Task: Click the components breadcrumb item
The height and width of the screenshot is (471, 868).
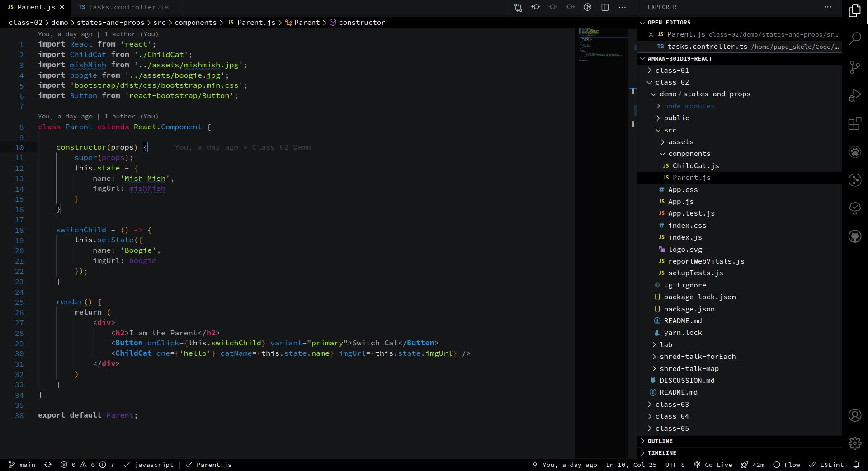Action: pyautogui.click(x=195, y=23)
